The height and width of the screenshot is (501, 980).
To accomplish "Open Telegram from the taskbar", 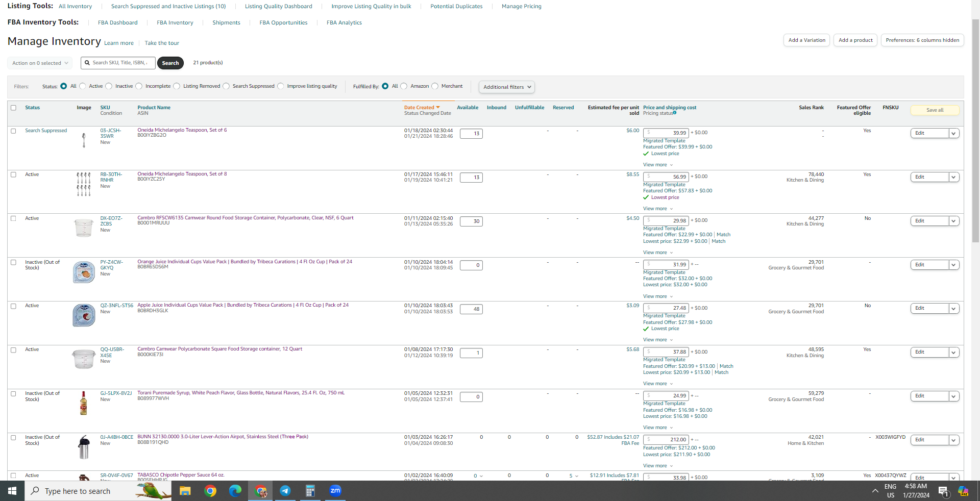I will [285, 491].
